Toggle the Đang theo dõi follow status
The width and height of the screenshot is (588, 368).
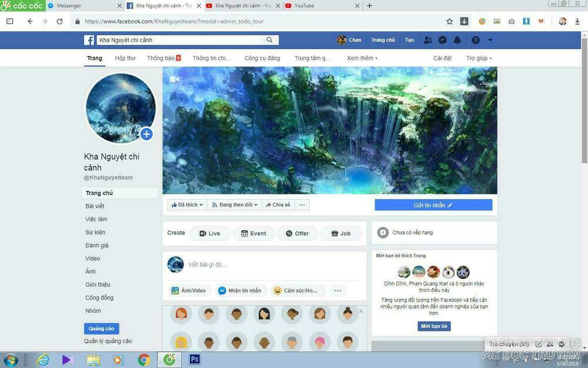tap(233, 204)
